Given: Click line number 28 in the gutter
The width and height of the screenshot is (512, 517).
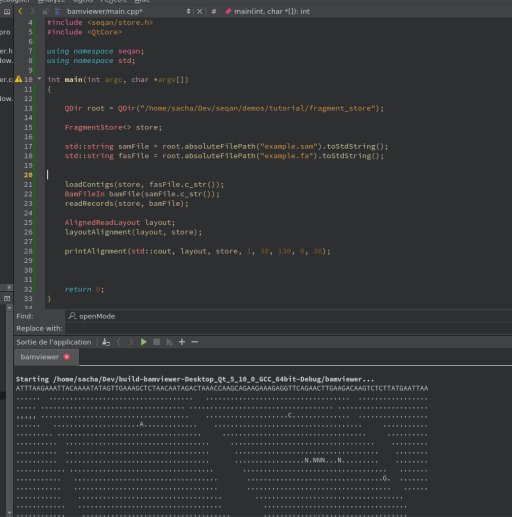Looking at the screenshot, I should [x=28, y=251].
